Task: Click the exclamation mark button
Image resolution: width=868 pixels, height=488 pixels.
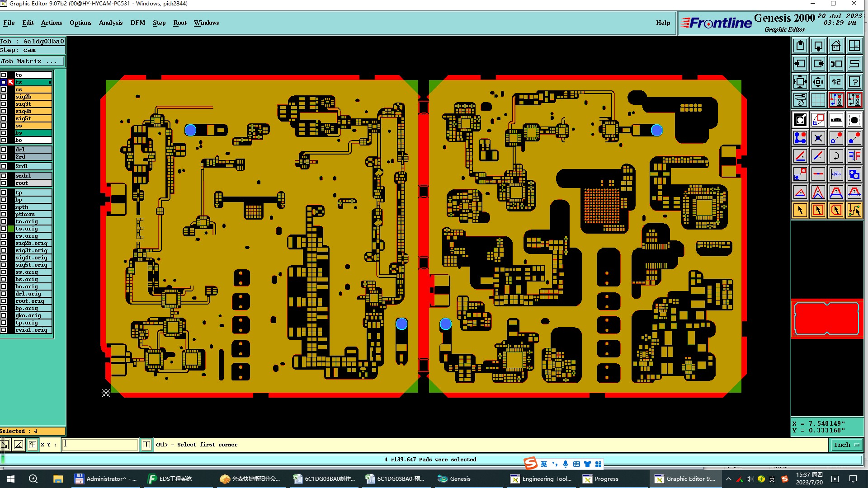Action: point(146,445)
